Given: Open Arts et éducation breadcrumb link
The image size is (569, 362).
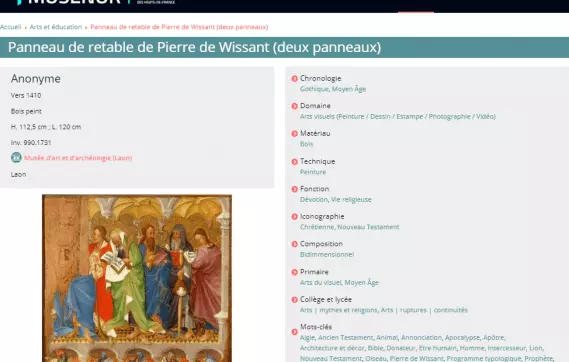Looking at the screenshot, I should click(56, 27).
